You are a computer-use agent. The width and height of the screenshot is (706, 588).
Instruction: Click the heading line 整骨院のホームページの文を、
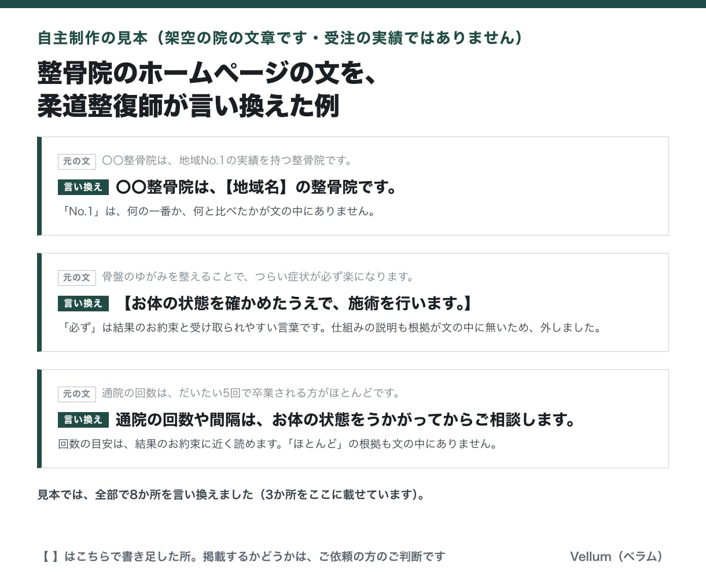coord(208,73)
